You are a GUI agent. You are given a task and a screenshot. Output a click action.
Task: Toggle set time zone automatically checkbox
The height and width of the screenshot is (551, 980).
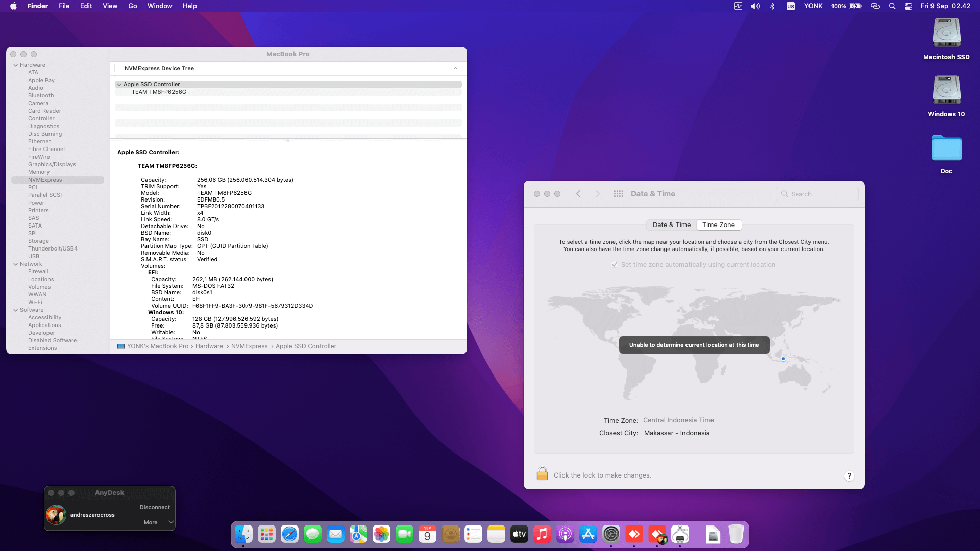615,264
